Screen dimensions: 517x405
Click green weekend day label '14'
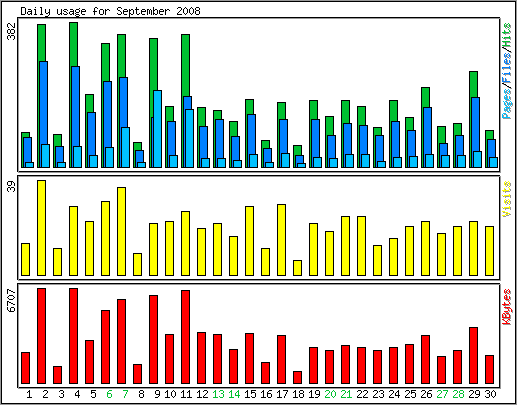pyautogui.click(x=234, y=394)
